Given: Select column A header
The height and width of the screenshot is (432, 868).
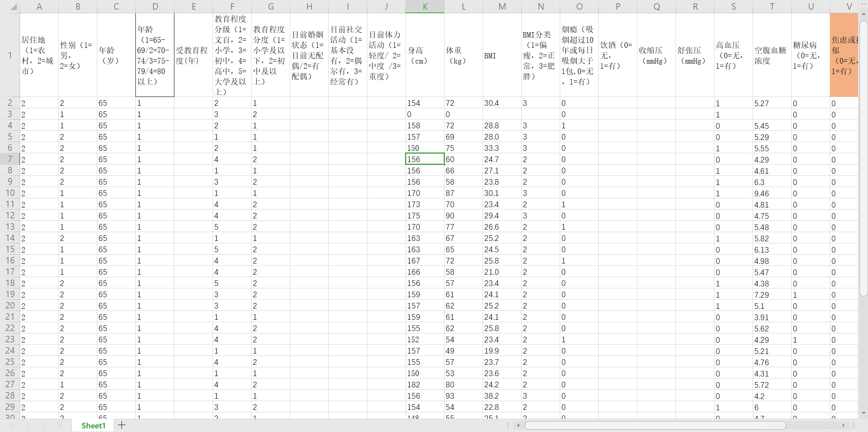Looking at the screenshot, I should [x=39, y=6].
